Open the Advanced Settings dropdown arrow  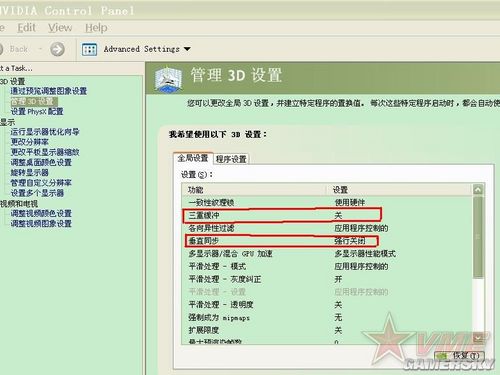point(187,49)
